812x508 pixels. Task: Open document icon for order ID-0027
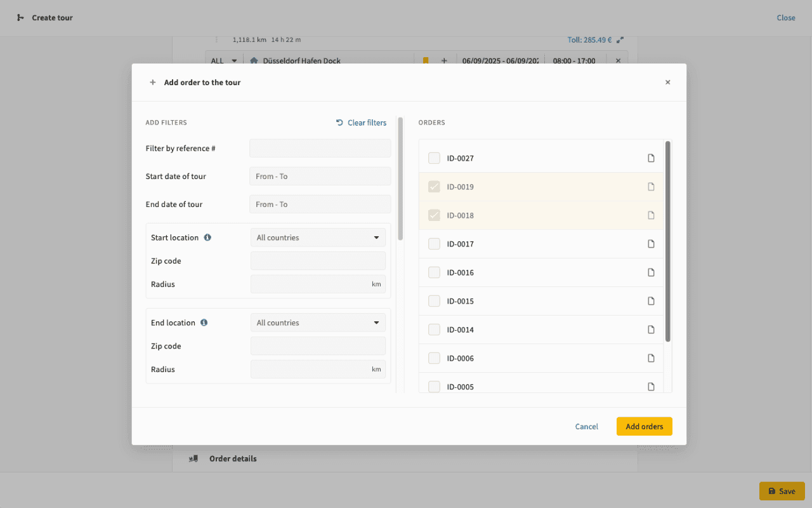[x=651, y=158]
